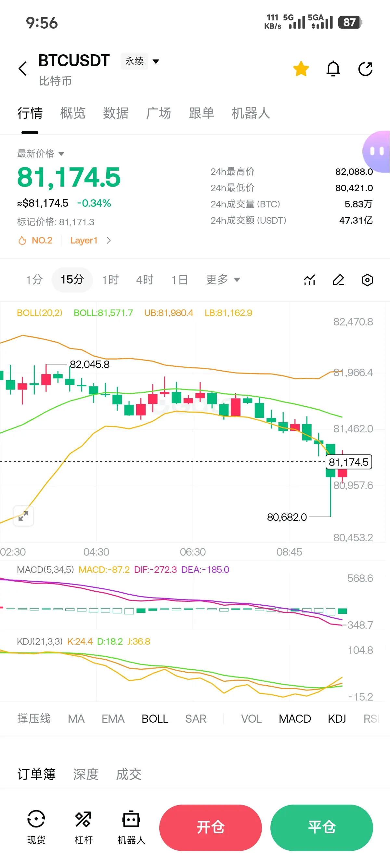
Task: Tap the MACD(5,34,5) indicator label
Action: pyautogui.click(x=45, y=570)
